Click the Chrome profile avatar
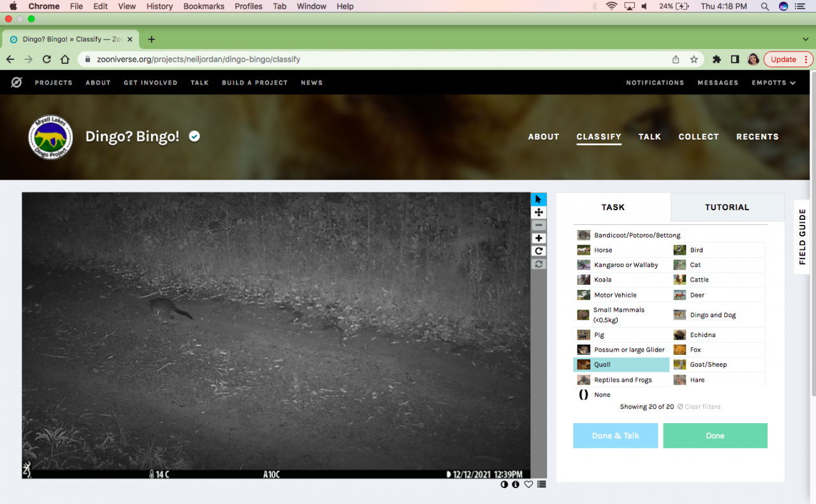The width and height of the screenshot is (816, 504). pyautogui.click(x=753, y=59)
